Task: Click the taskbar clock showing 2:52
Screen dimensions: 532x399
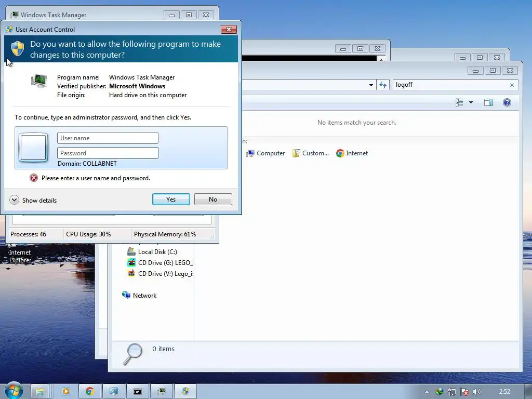Action: 504,392
